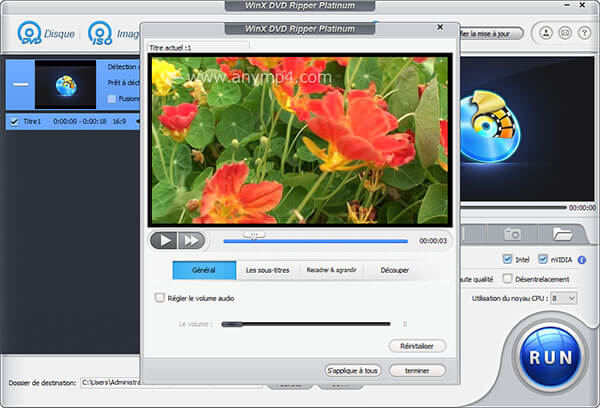Switch to Les sous-titres tab
The height and width of the screenshot is (408, 600).
point(267,270)
